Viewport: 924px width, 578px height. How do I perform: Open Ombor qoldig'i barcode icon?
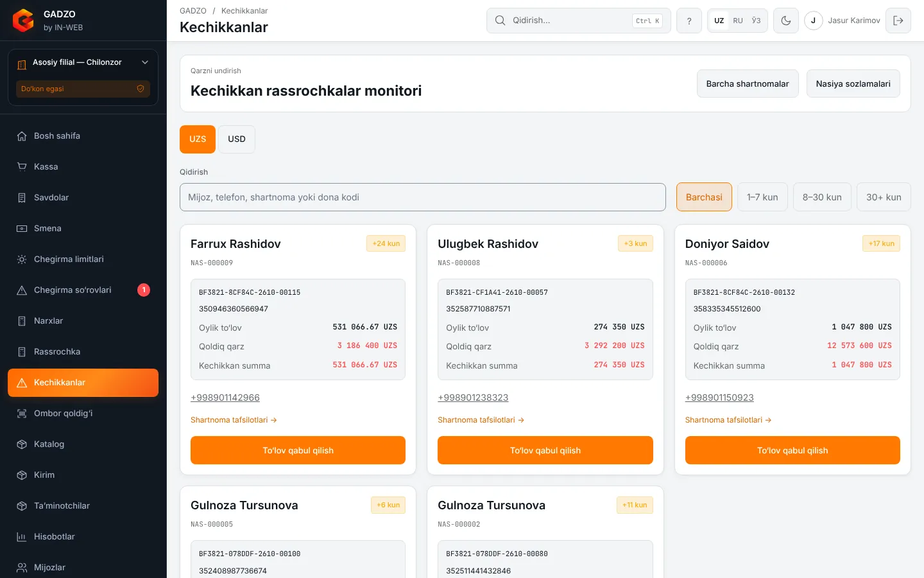[22, 414]
